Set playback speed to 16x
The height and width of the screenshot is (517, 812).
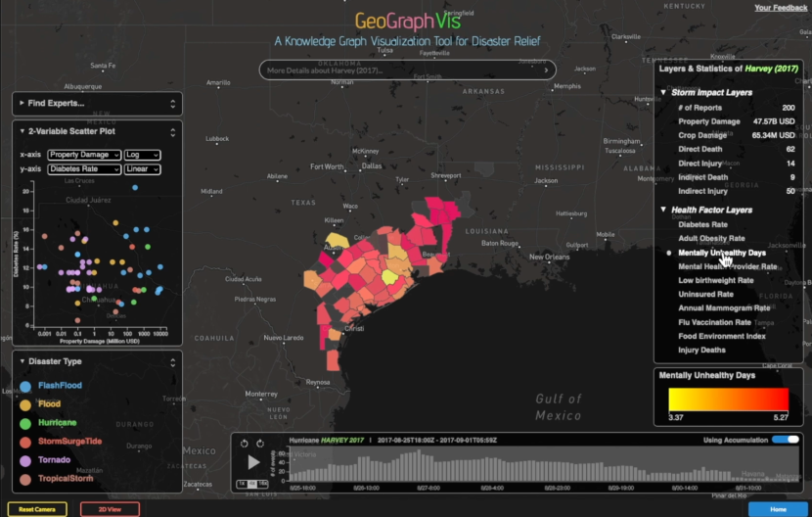263,484
